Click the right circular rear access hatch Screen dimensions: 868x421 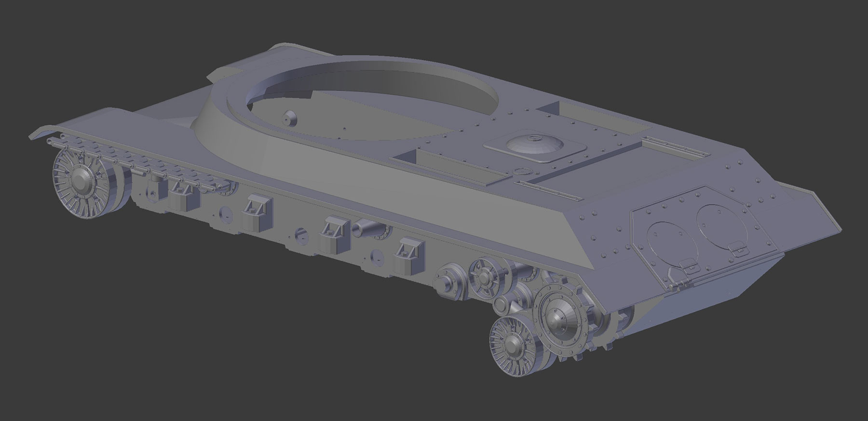click(x=718, y=223)
